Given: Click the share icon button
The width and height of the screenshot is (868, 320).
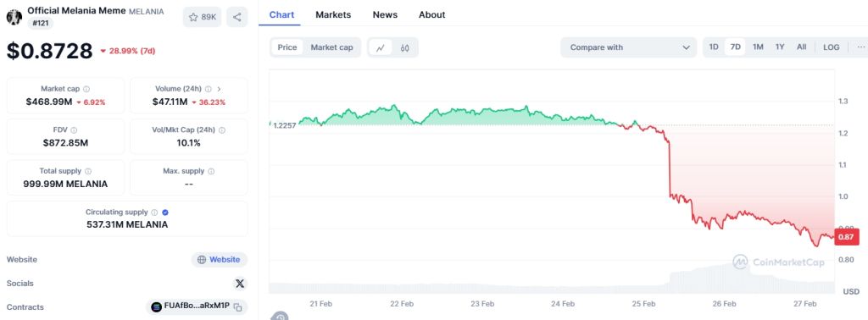Looking at the screenshot, I should tap(237, 17).
